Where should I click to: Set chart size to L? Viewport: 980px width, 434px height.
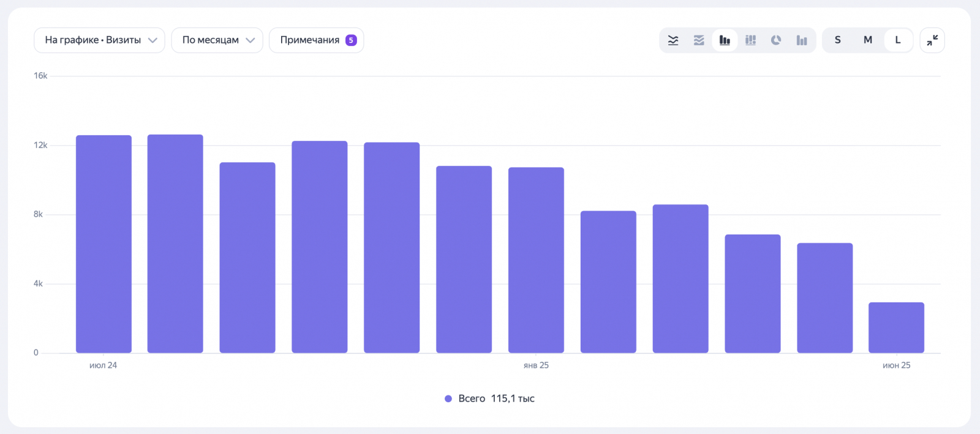click(x=898, y=40)
